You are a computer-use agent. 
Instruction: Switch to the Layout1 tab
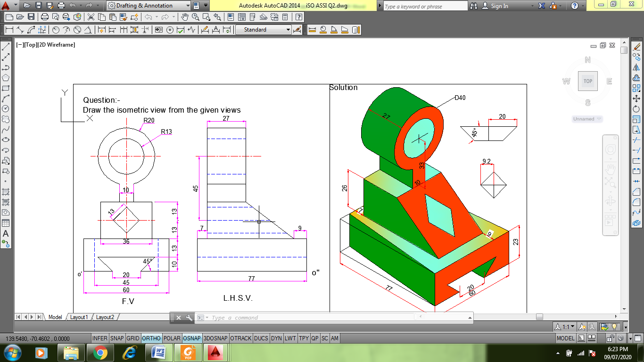[x=79, y=317]
